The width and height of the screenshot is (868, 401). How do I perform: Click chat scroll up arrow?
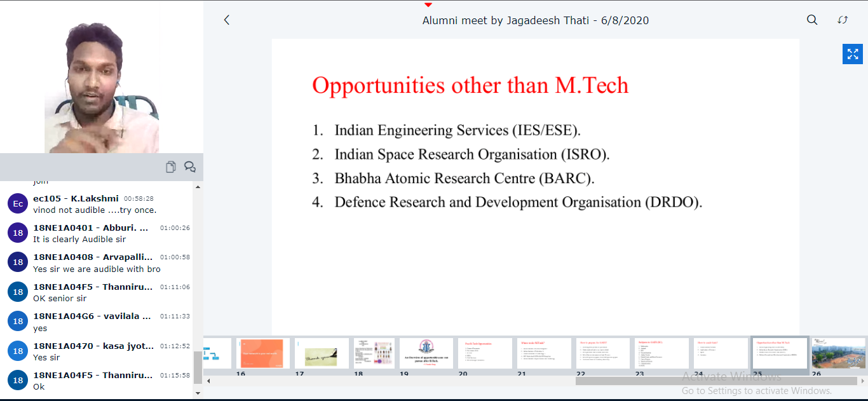[198, 187]
